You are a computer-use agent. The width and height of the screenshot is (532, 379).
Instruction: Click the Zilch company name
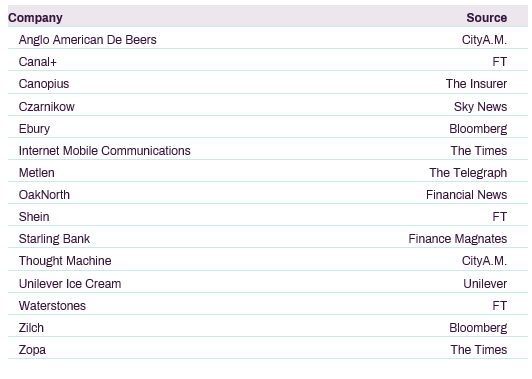tap(31, 328)
